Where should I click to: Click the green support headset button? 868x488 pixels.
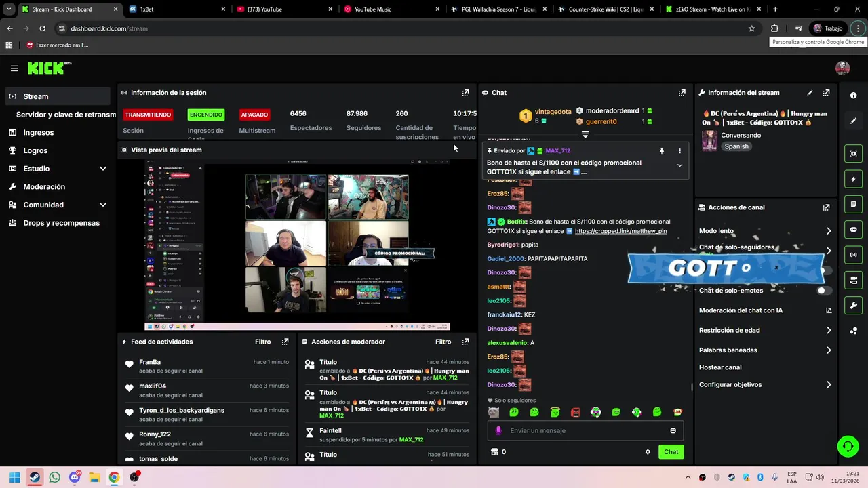[x=848, y=446]
